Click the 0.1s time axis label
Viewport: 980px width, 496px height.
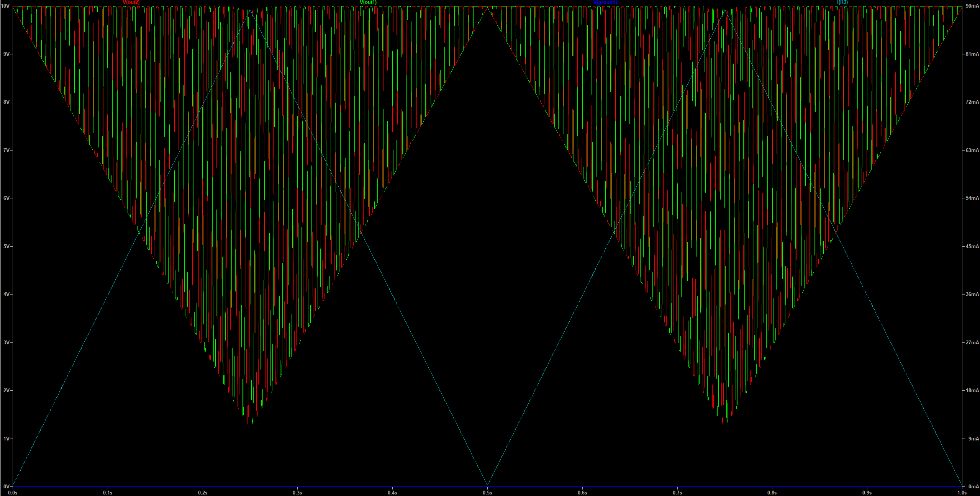(108, 493)
